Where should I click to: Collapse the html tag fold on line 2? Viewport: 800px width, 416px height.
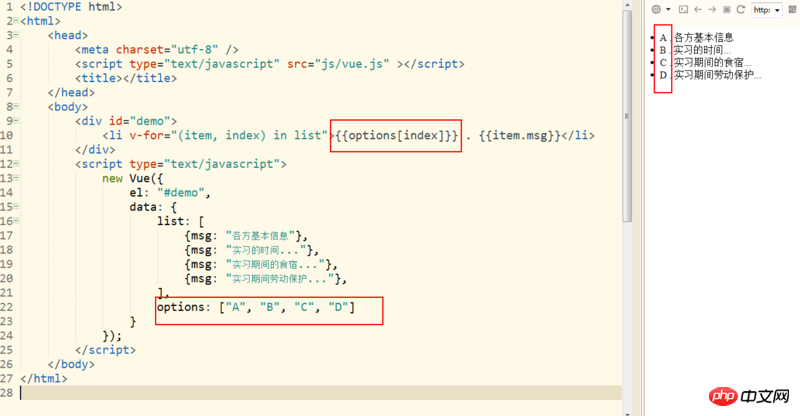(x=16, y=20)
